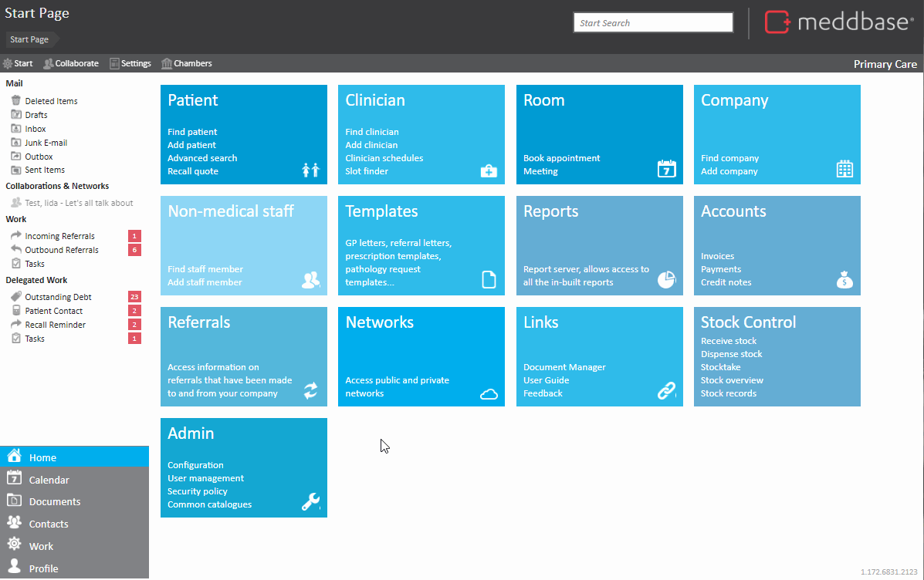Open the Collaborate menu
The image size is (924, 580).
click(71, 63)
